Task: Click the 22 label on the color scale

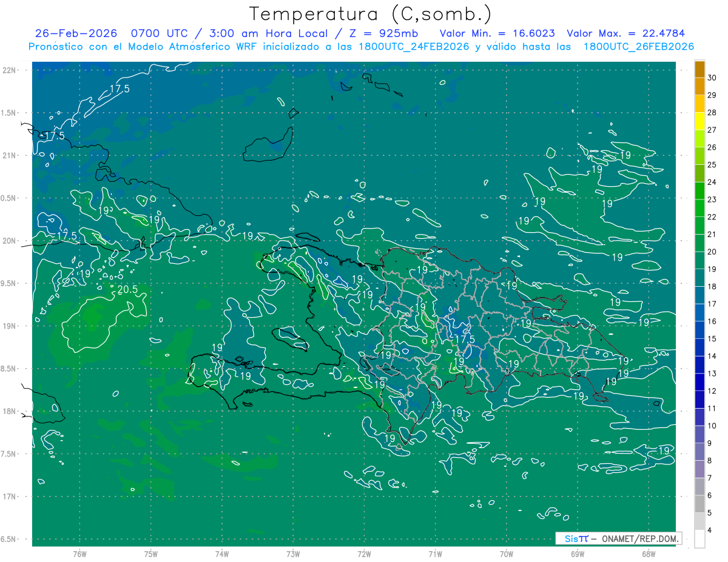Action: (x=712, y=217)
